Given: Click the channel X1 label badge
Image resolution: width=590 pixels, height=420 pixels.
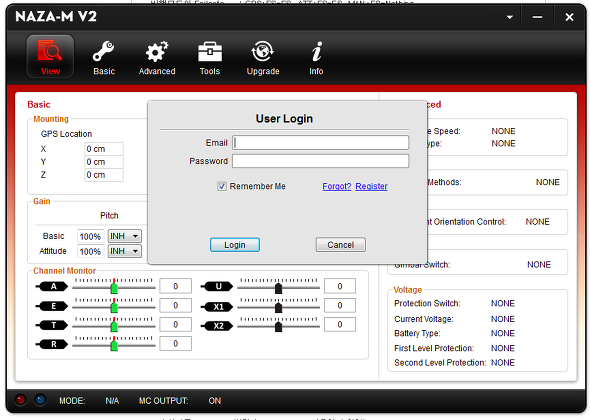Looking at the screenshot, I should 217,307.
